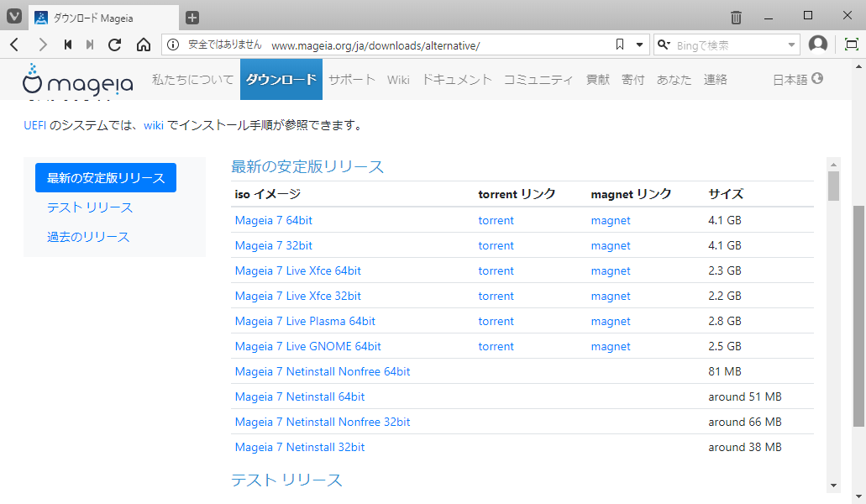Open the 連絡 menu item

715,80
